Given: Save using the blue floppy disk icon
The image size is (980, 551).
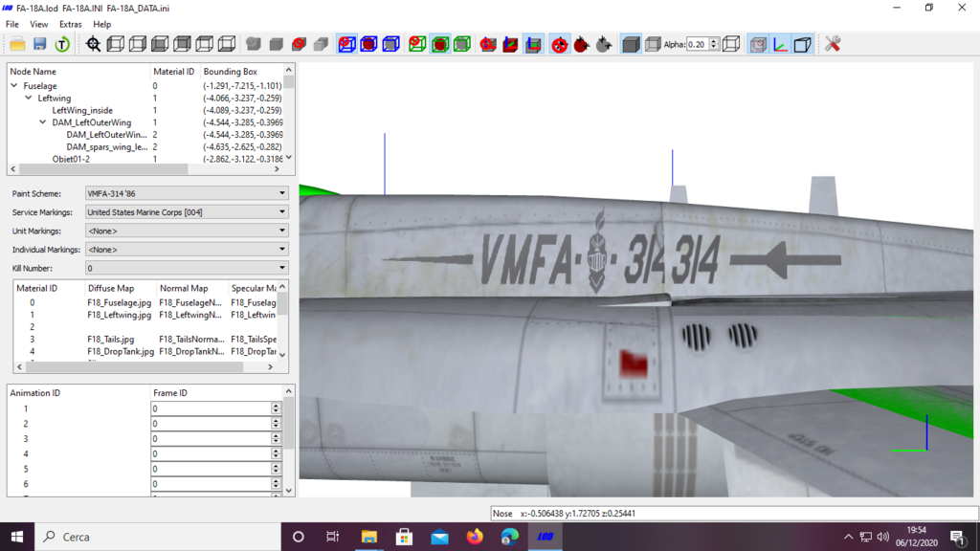Looking at the screenshot, I should (x=39, y=44).
